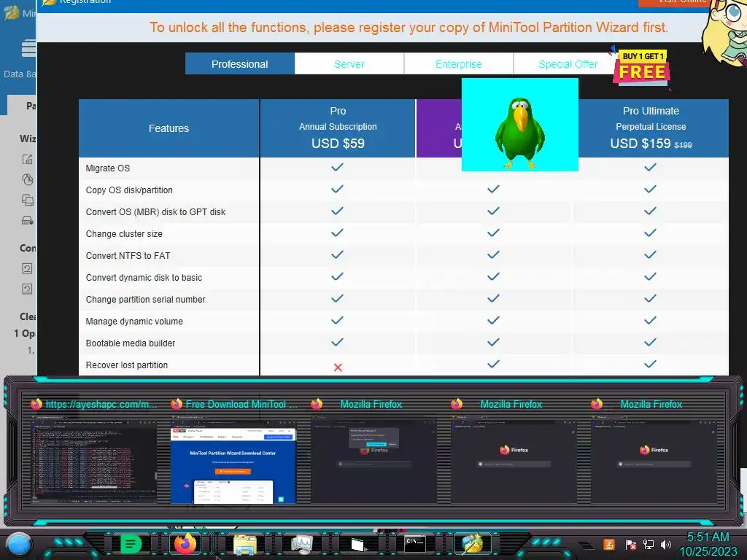Open the third preview, first Mozilla Firefox one

(373, 461)
